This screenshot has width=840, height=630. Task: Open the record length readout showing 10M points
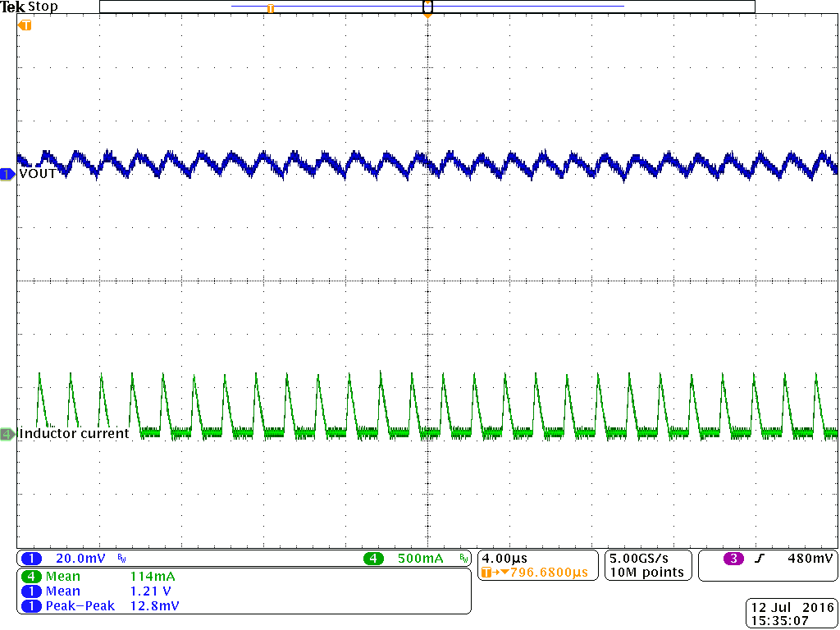click(647, 572)
